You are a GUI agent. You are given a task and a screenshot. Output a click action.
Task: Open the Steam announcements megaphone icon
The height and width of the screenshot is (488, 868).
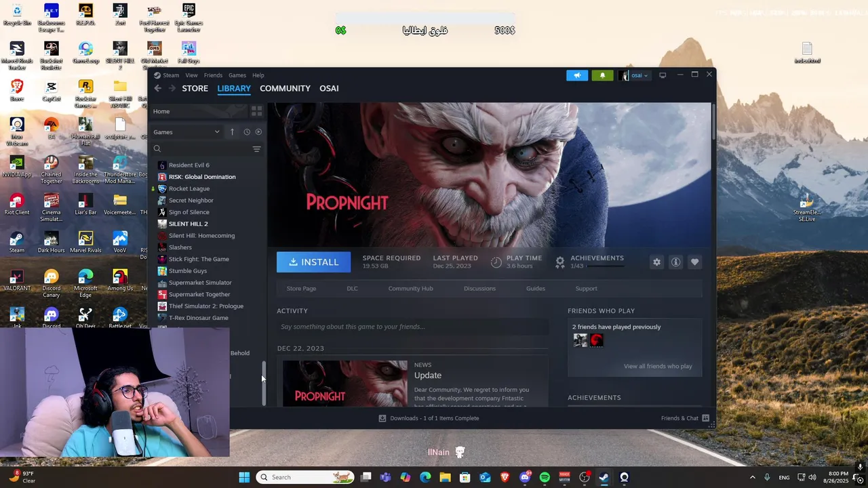[x=577, y=75]
